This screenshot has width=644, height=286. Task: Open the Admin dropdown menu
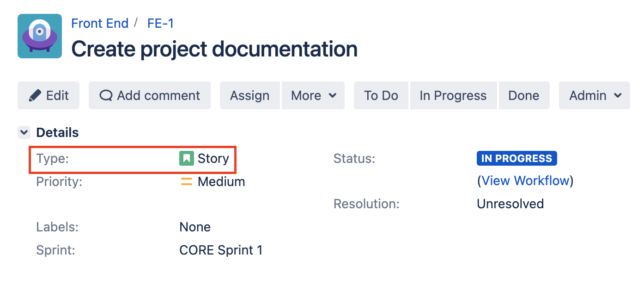pos(594,96)
